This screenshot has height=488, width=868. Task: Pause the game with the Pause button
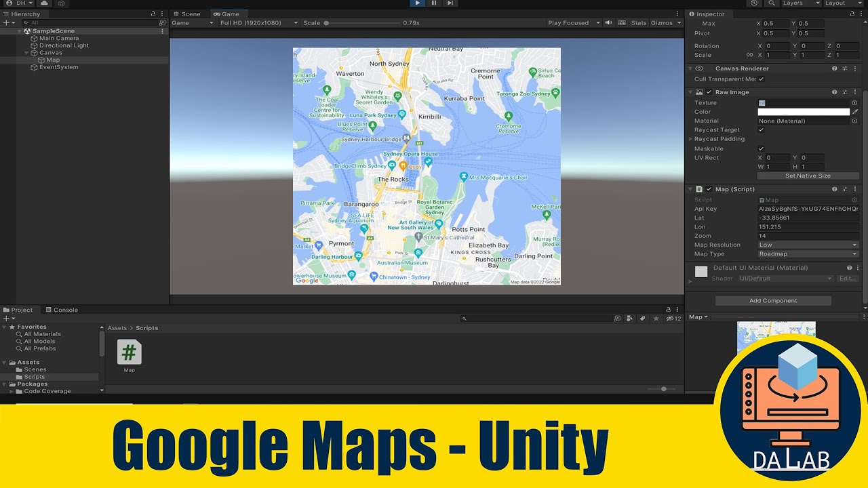[x=434, y=3]
